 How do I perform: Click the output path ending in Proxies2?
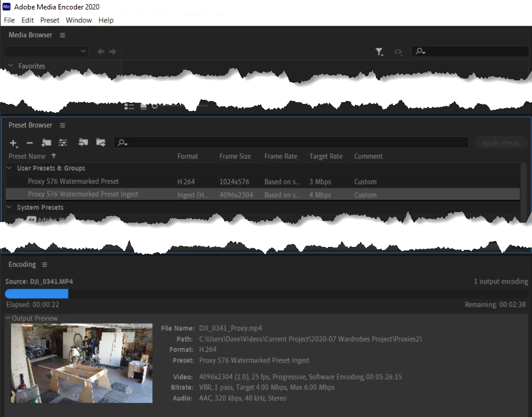coord(310,339)
